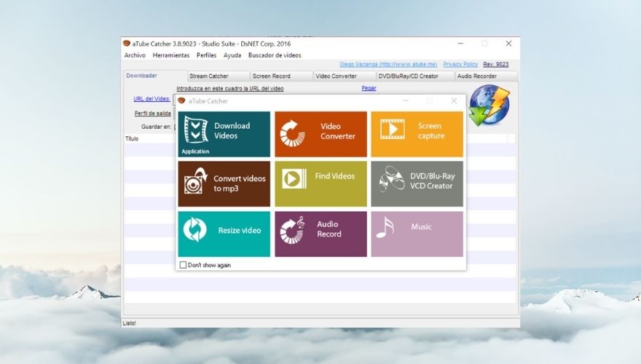Check the Don't show again box

(183, 265)
